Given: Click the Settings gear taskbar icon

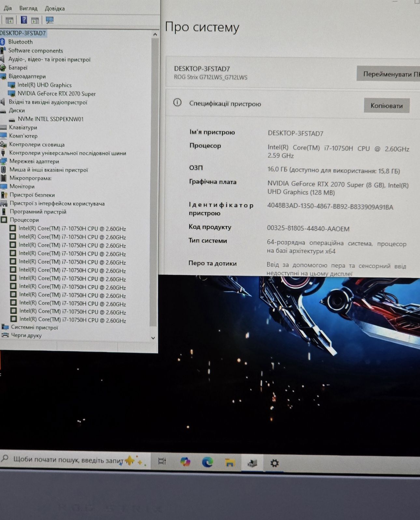Looking at the screenshot, I should pos(274,463).
